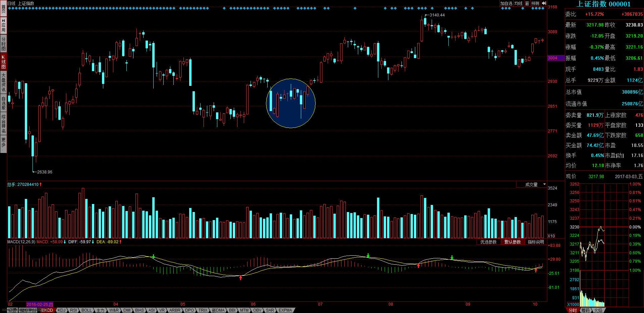Screen dimensions: 644x313
Task: Select the 分时 tab under mini chart
Action: coord(573,310)
